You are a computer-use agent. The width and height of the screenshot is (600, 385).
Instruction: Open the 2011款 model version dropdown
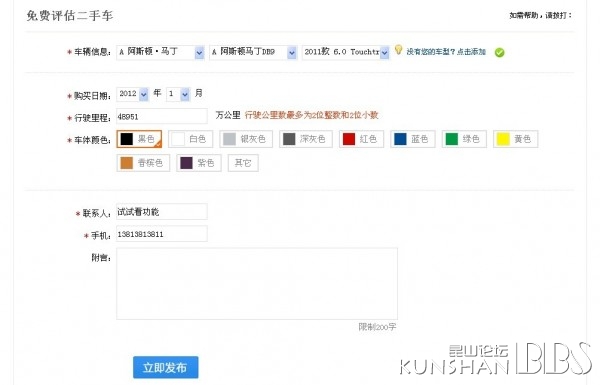[346, 52]
